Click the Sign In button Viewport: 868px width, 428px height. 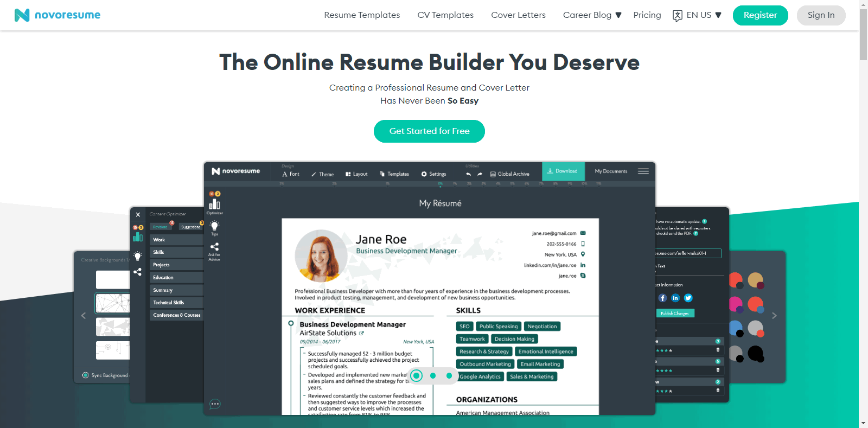pyautogui.click(x=821, y=15)
